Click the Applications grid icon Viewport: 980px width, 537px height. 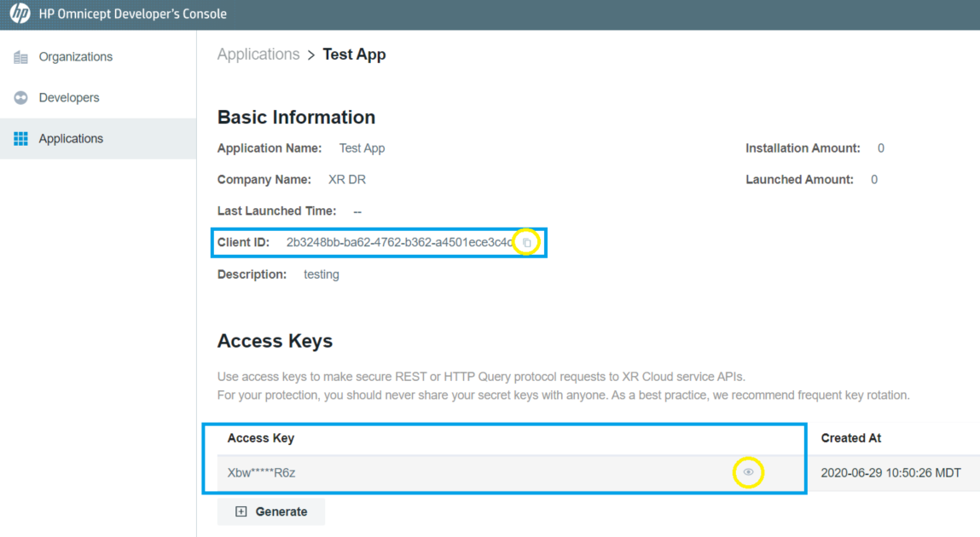tap(21, 139)
